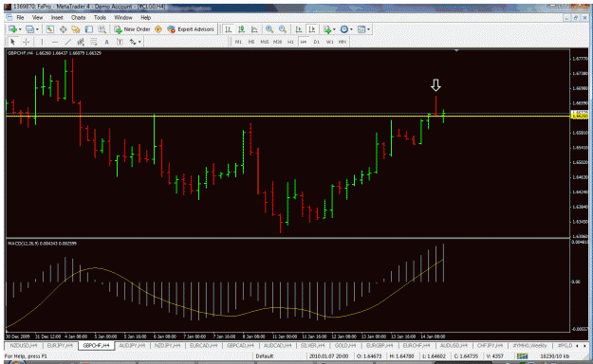Switch to the AUDJPY,H4 chart tab
The height and width of the screenshot is (364, 593).
pyautogui.click(x=133, y=345)
